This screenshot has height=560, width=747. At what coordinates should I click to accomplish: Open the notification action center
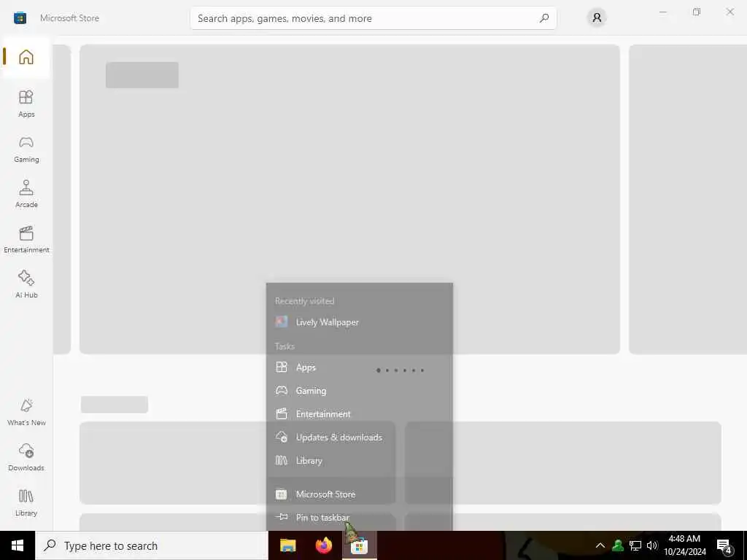[x=724, y=546]
